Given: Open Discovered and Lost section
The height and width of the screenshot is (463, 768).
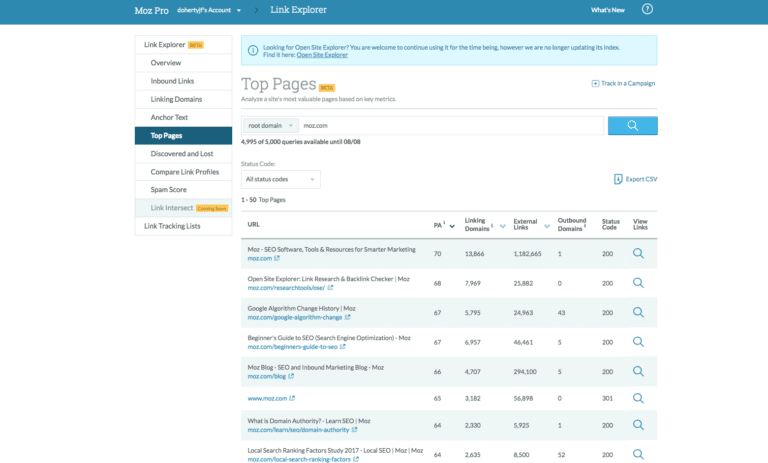Looking at the screenshot, I should [x=183, y=153].
